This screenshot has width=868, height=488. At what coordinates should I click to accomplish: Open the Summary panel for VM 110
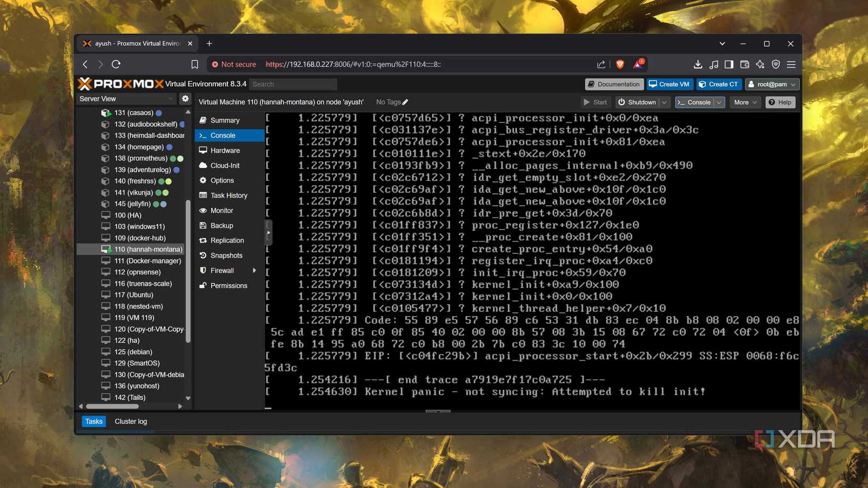224,120
